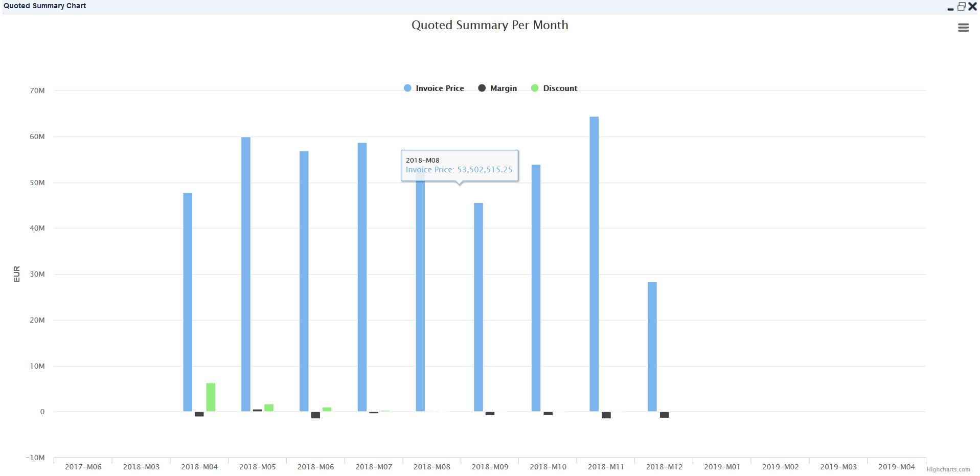
Task: Toggle the Discount series legend item
Action: click(x=560, y=88)
